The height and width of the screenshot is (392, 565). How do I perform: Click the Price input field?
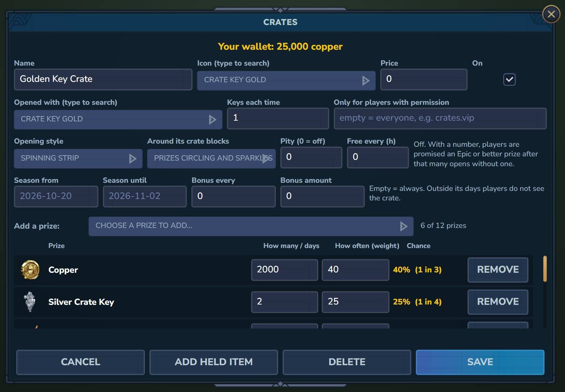424,79
